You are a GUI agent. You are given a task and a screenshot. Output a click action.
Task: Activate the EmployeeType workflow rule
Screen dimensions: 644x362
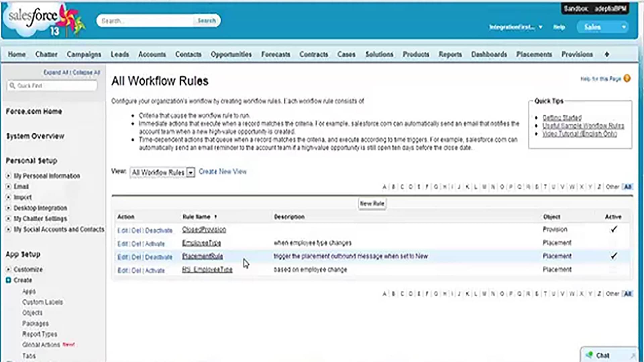pos(155,244)
